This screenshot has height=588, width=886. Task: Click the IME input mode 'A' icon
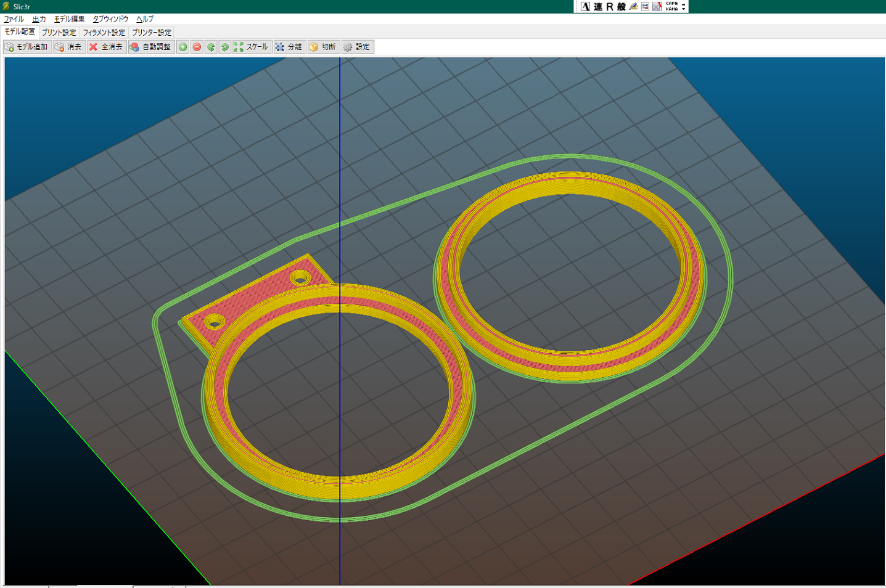585,7
